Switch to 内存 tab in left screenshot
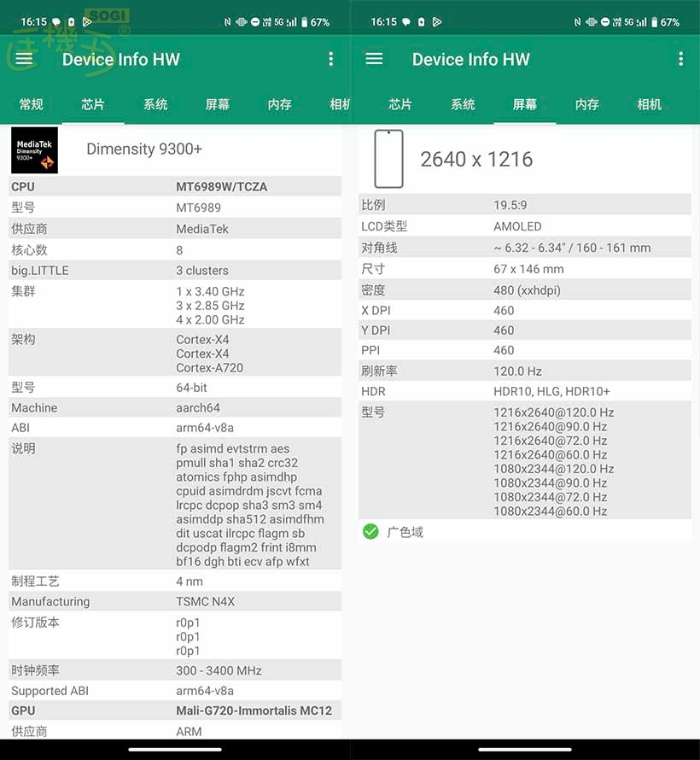This screenshot has width=700, height=760. click(279, 104)
